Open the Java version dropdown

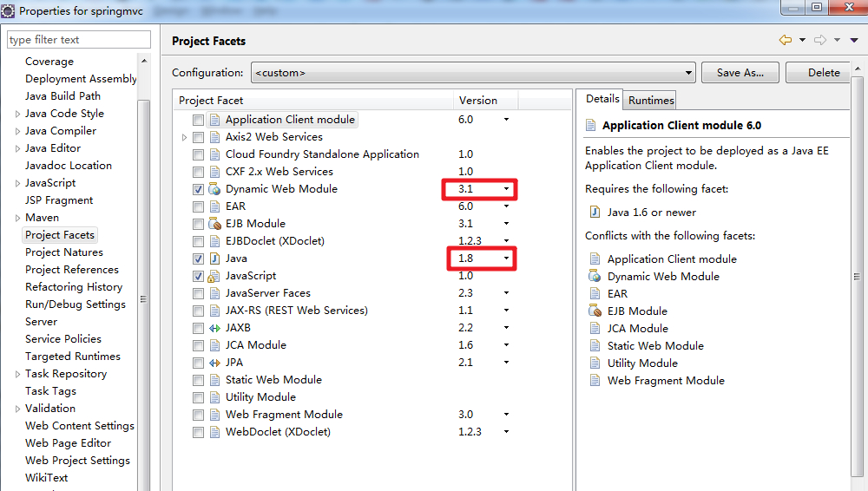(x=506, y=259)
